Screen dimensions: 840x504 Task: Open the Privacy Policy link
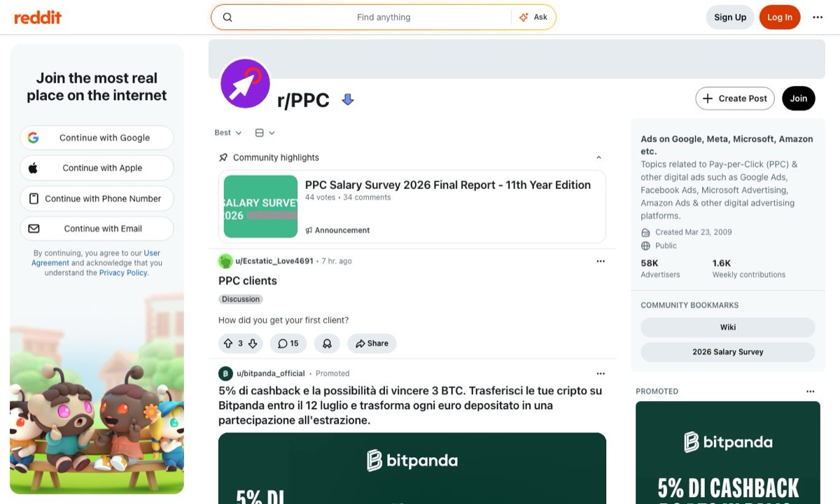pyautogui.click(x=123, y=273)
